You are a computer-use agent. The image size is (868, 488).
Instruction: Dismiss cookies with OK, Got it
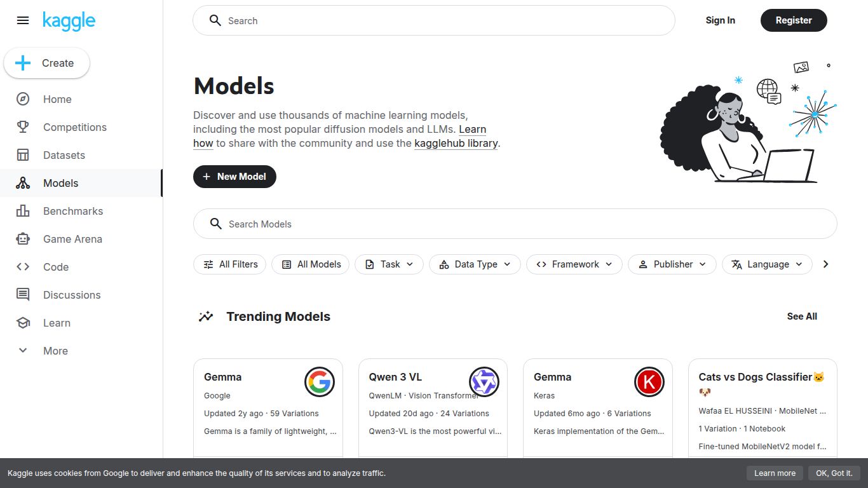coord(834,473)
